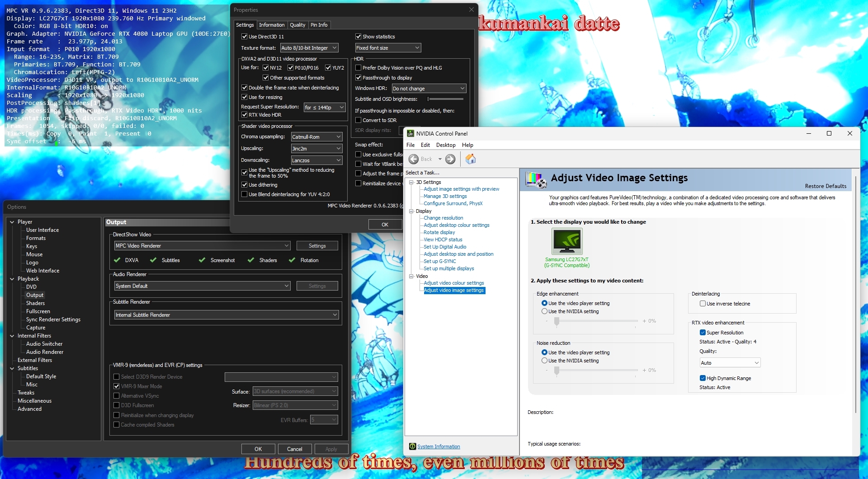Click the NVIDIA Control Panel title bar logo

tap(410, 134)
